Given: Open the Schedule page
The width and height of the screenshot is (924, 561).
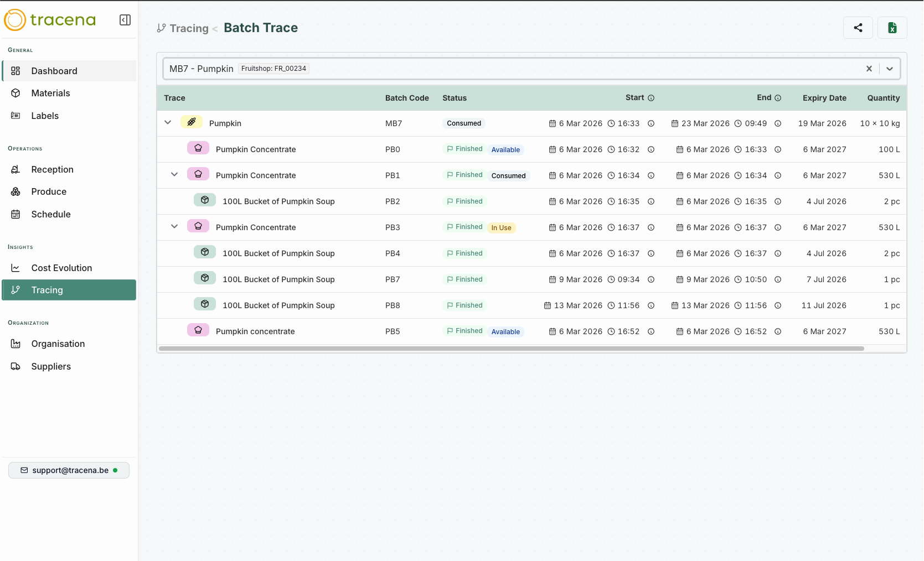Looking at the screenshot, I should tap(69, 214).
